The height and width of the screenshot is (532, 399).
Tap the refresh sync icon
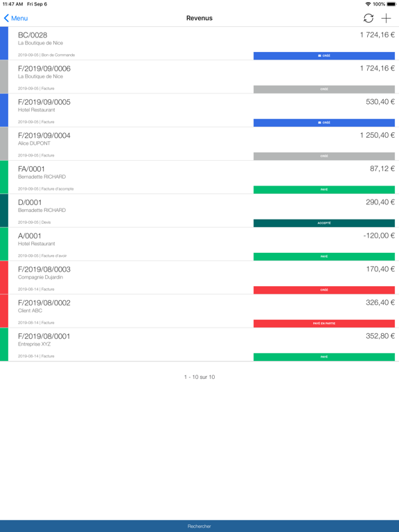point(369,18)
